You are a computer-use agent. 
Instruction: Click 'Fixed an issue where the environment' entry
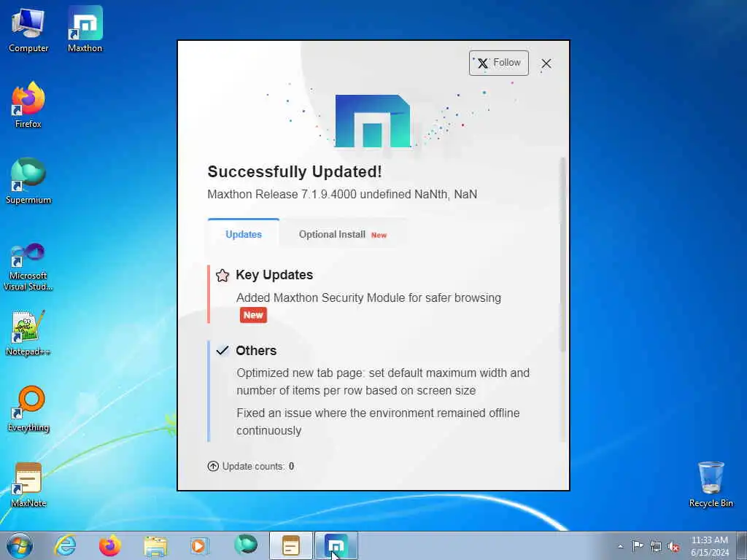[379, 421]
